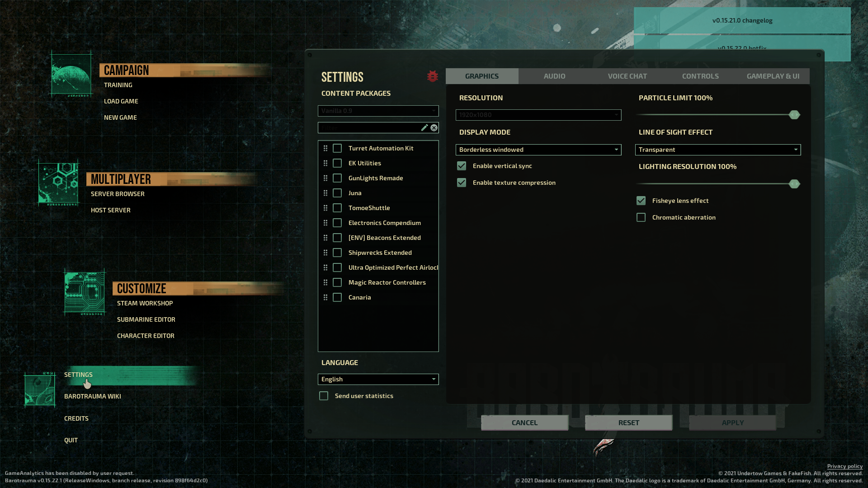Click the Campaign planet icon
868x488 pixels.
tap(71, 75)
